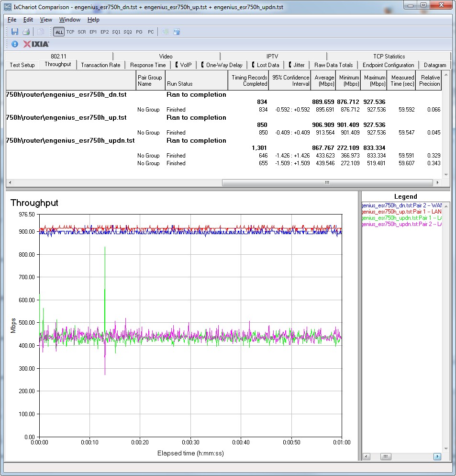
Task: Click the blue info icon
Action: (14, 44)
